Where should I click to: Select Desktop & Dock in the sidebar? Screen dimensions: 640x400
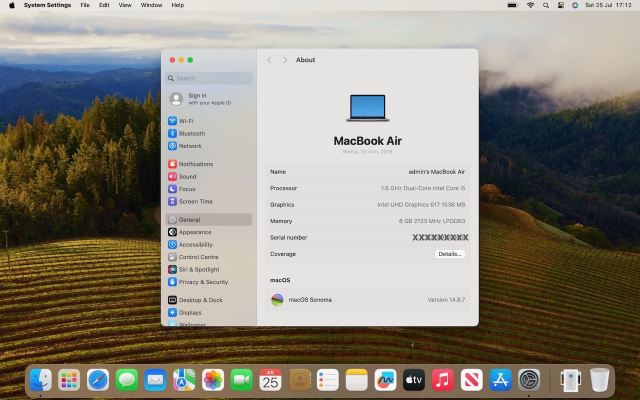(195, 300)
